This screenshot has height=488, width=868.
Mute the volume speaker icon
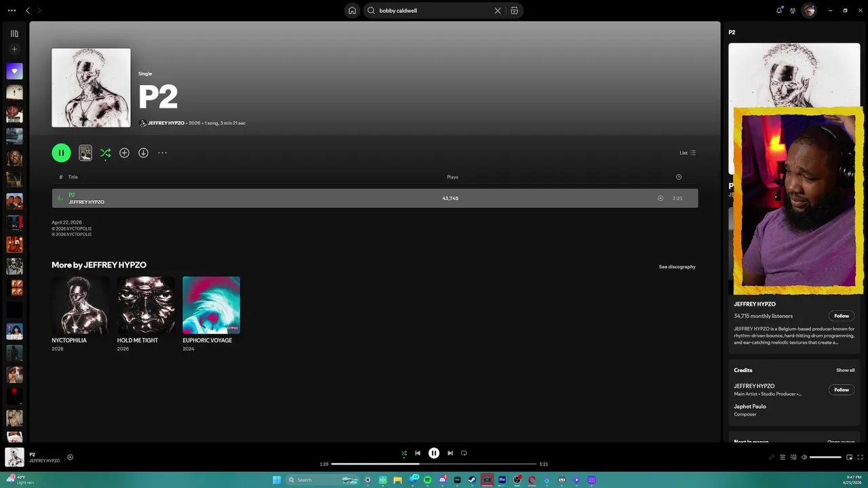[x=804, y=457]
